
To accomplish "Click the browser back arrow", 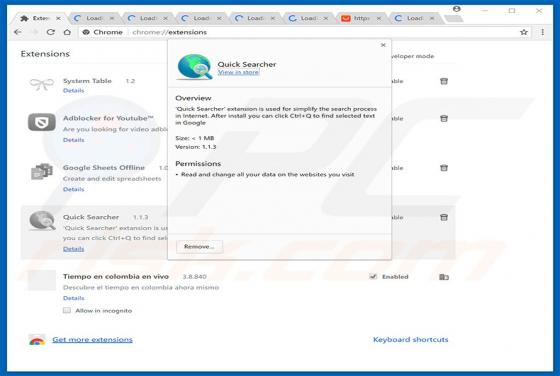I will 18,32.
